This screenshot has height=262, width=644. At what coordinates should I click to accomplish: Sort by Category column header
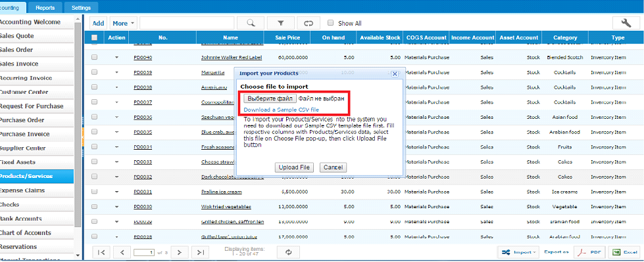pos(565,37)
